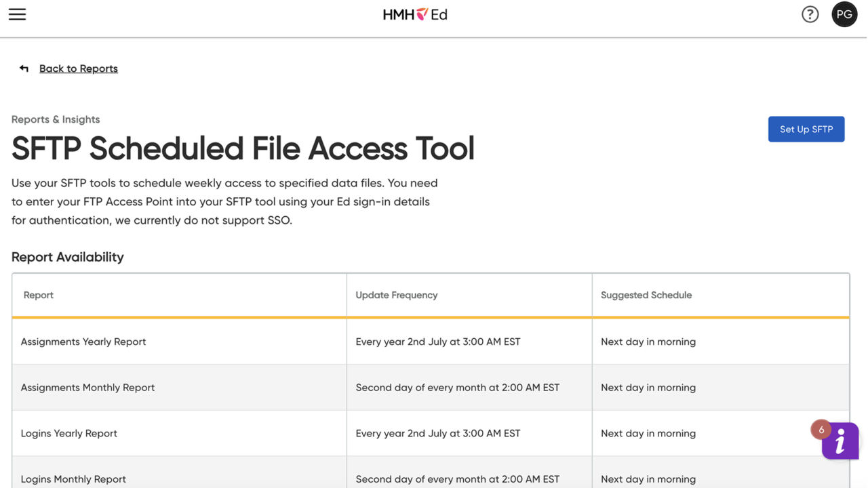Open the hamburger navigation menu
Screen dimensions: 868x488
pyautogui.click(x=17, y=14)
